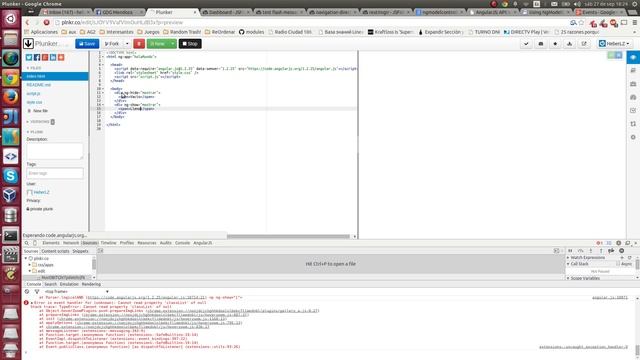Click the blue preview popout button

(x=619, y=55)
